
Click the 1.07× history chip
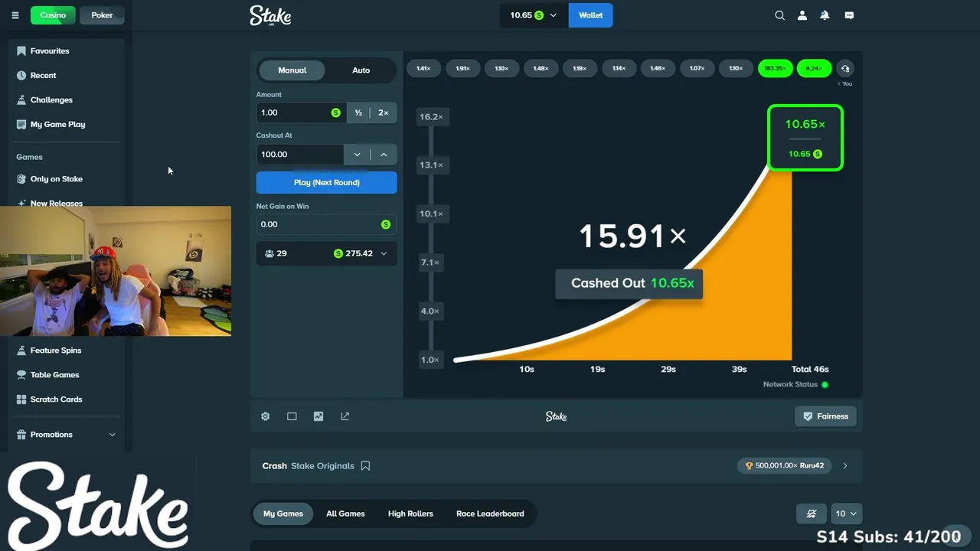coord(697,68)
